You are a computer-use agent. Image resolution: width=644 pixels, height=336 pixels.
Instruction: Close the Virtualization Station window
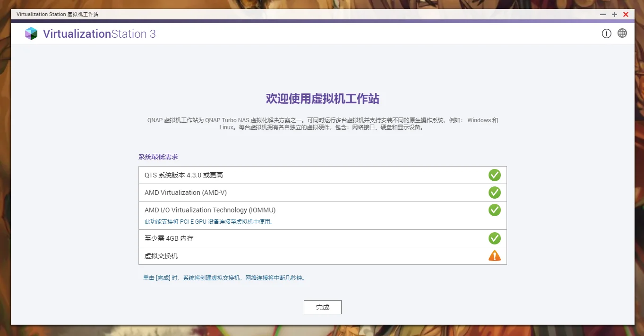click(626, 15)
